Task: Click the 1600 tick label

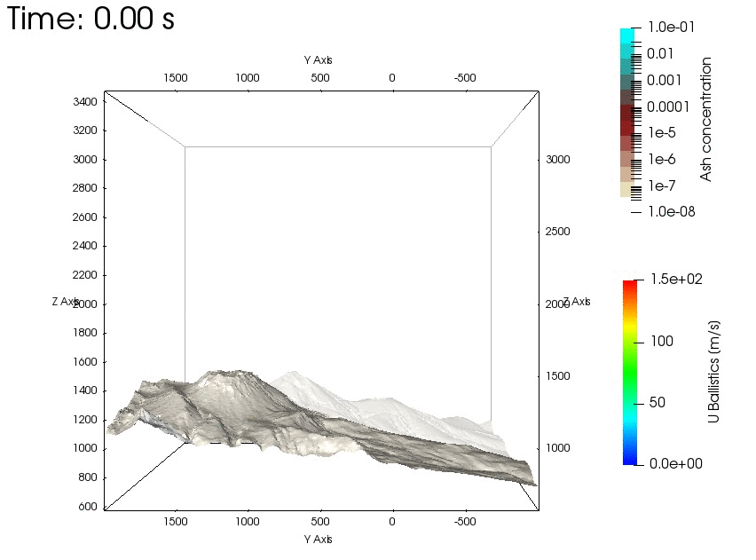Action: tap(85, 362)
